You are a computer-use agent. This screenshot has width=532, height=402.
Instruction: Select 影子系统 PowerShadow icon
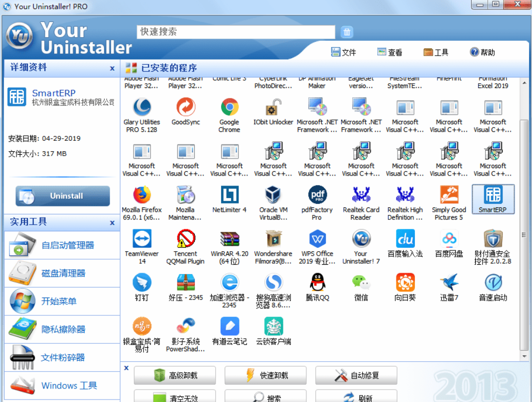point(186,326)
